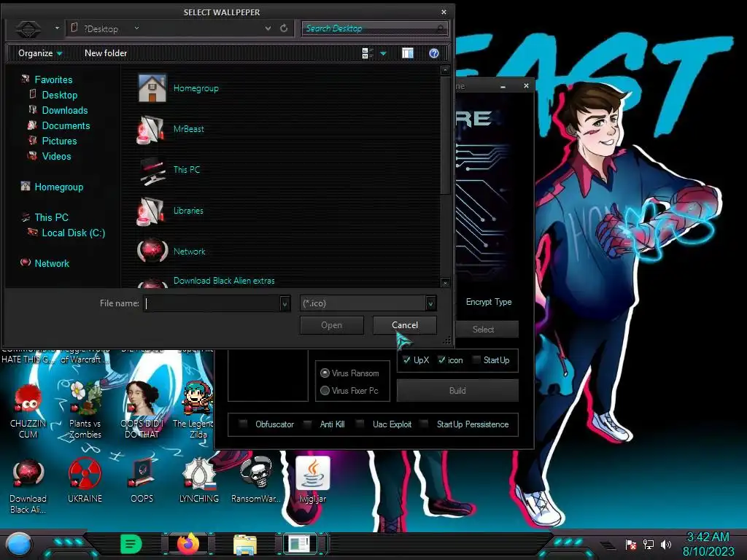Open lwjgl.jar file on desktop
Screen dimensions: 747x560
pyautogui.click(x=312, y=481)
